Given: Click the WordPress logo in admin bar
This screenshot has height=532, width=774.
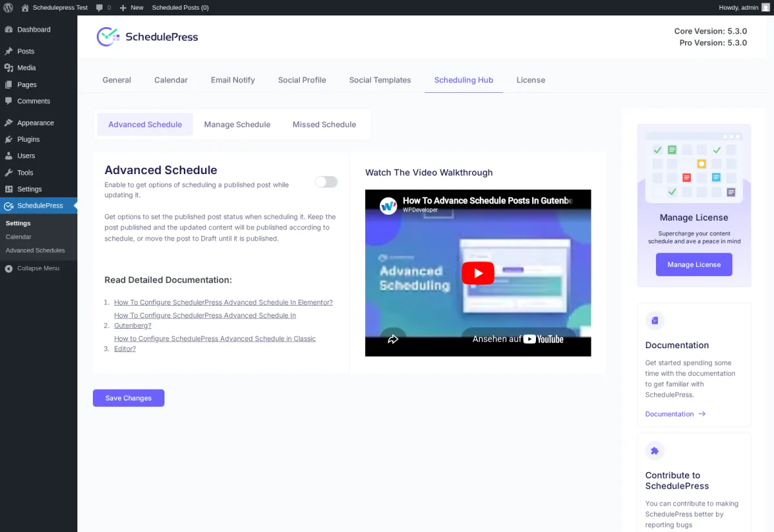Looking at the screenshot, I should (x=8, y=8).
